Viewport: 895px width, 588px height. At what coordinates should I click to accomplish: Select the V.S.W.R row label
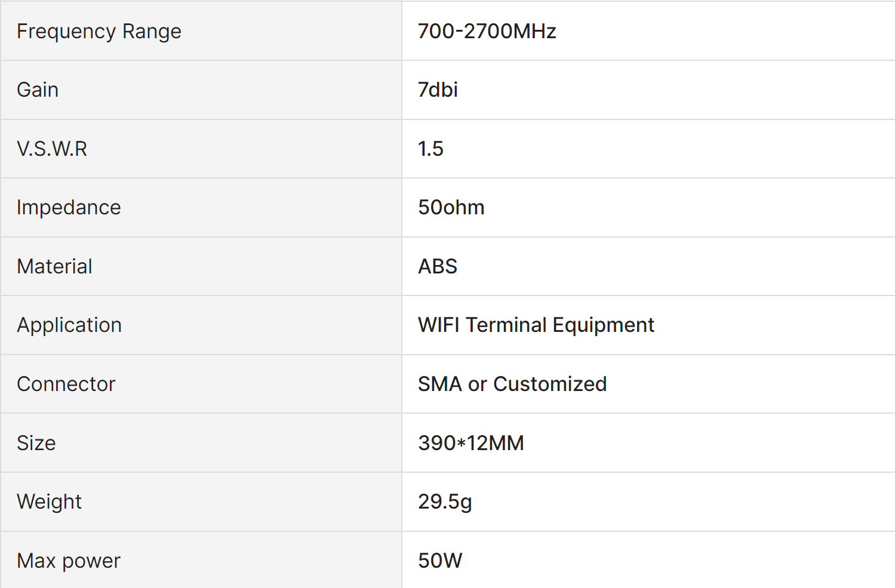pos(52,149)
